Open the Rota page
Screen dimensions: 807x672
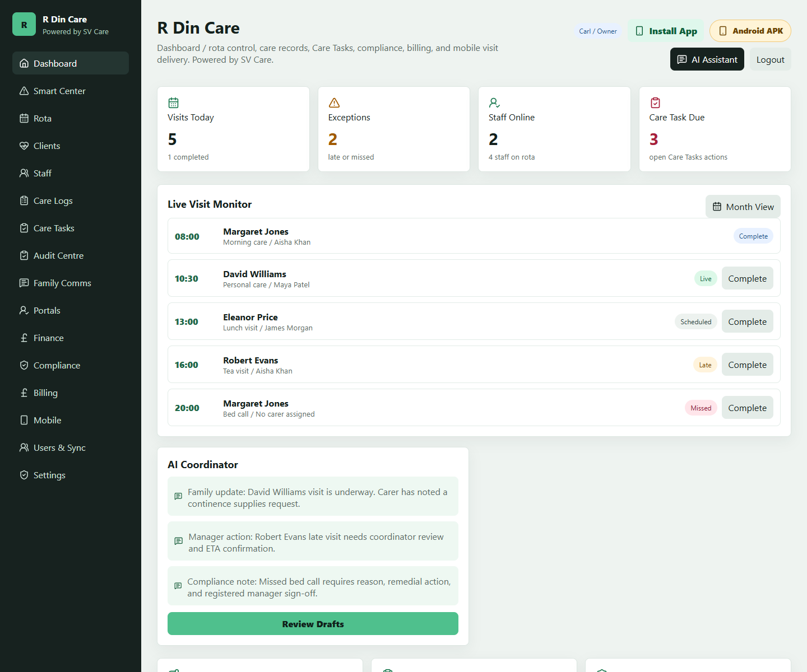(x=71, y=118)
